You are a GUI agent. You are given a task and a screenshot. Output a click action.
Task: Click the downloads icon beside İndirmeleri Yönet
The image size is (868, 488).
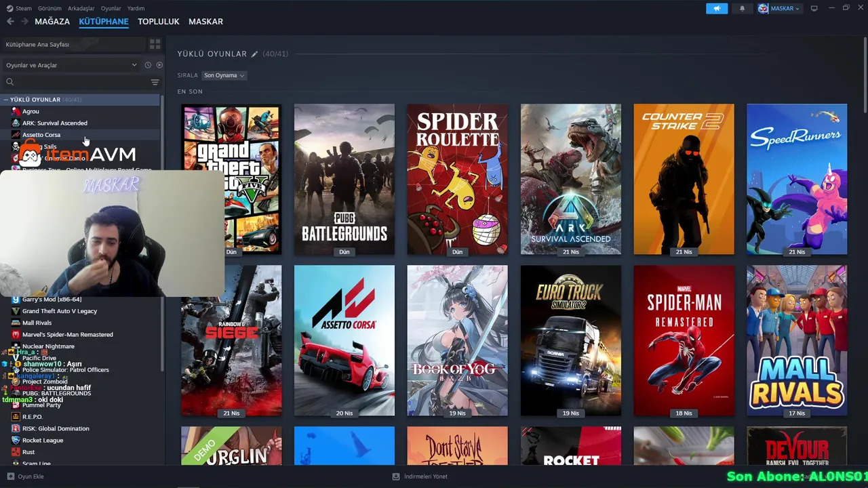(x=396, y=476)
